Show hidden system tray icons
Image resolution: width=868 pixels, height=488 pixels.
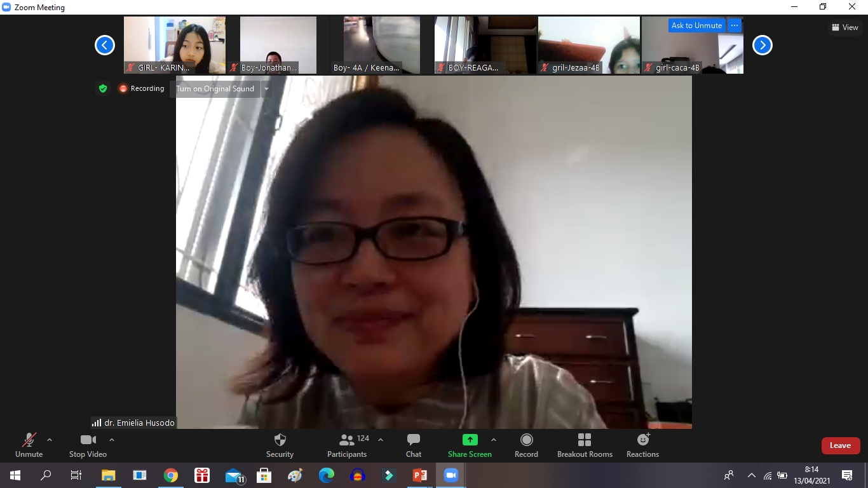coord(752,475)
